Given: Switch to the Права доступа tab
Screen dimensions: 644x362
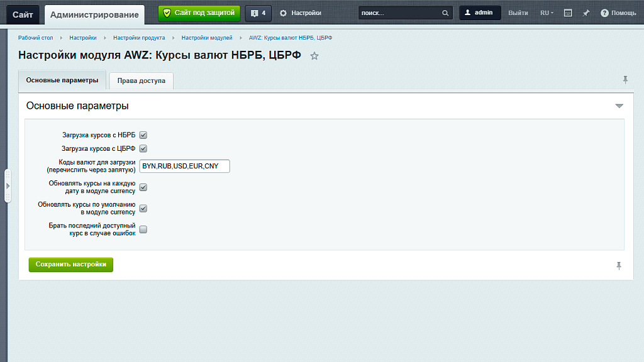Looking at the screenshot, I should pos(141,81).
